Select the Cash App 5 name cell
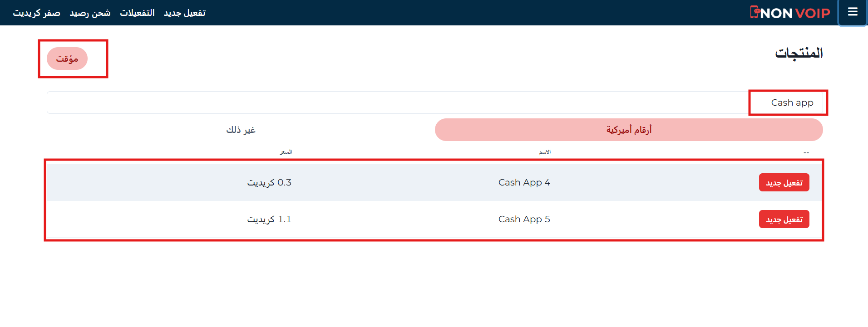The image size is (868, 327). coord(524,219)
